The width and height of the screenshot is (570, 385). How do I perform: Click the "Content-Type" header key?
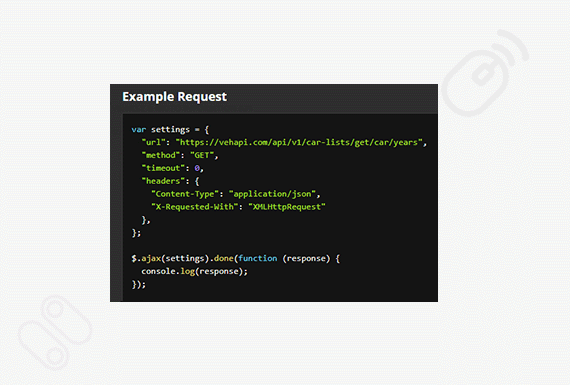click(185, 194)
